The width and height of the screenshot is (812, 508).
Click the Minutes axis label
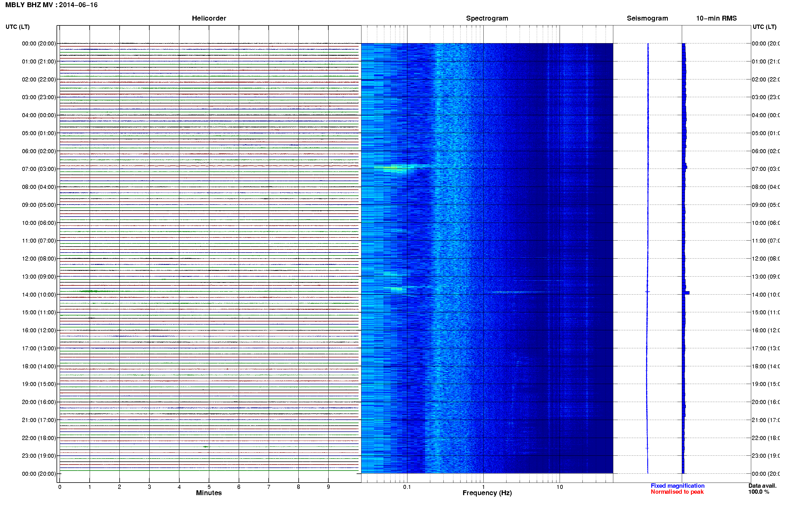(x=209, y=493)
